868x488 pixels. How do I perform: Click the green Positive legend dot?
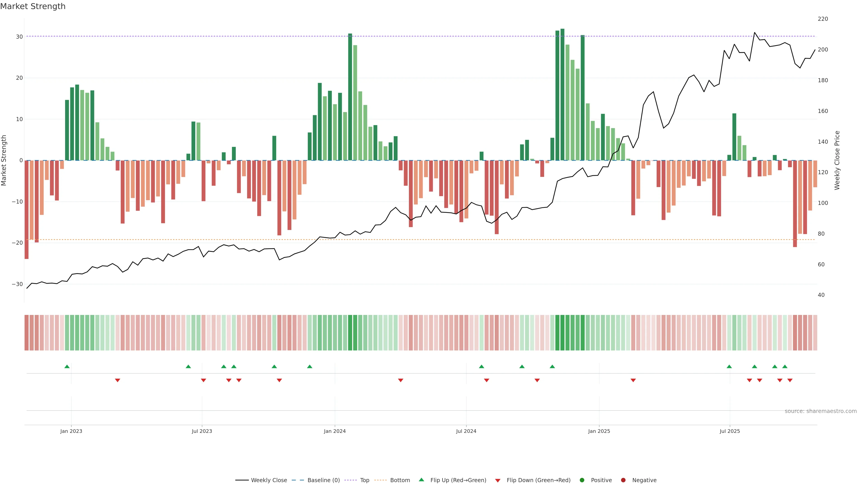(582, 480)
